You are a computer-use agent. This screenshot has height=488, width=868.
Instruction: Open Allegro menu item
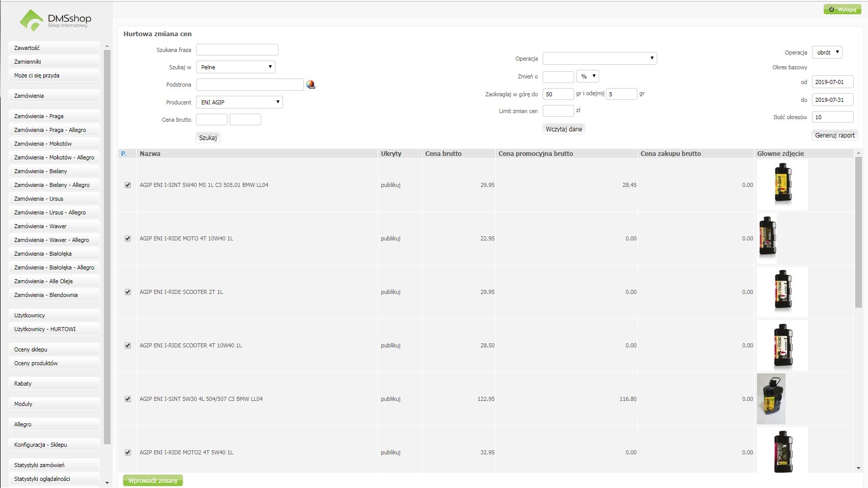click(54, 424)
